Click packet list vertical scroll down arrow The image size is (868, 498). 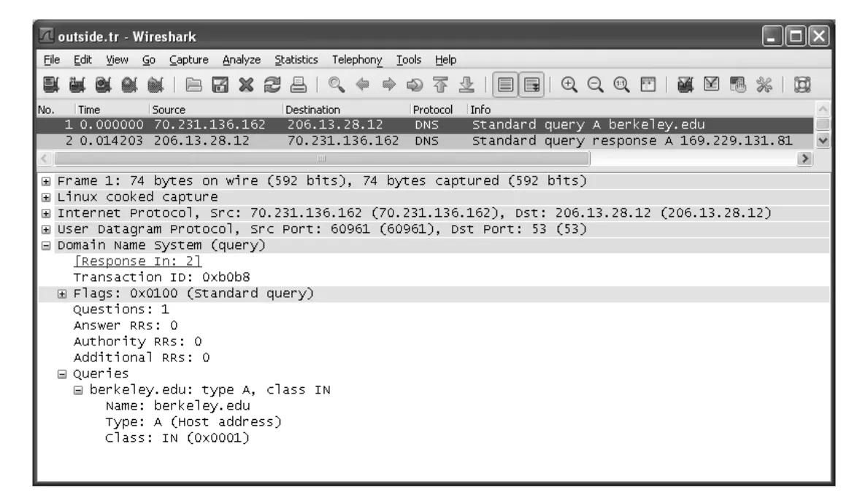coord(823,141)
